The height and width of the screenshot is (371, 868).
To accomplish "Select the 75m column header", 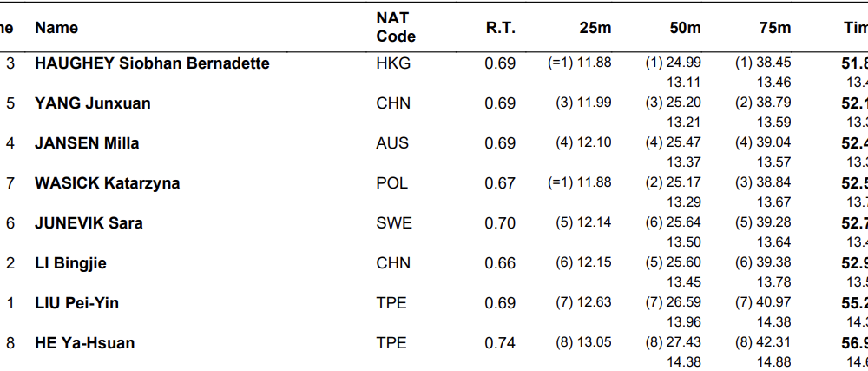I will (774, 28).
